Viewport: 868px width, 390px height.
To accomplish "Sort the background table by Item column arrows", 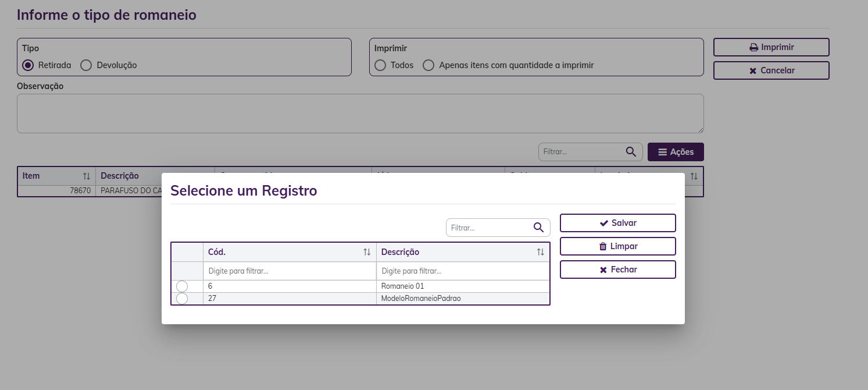I will pyautogui.click(x=87, y=176).
